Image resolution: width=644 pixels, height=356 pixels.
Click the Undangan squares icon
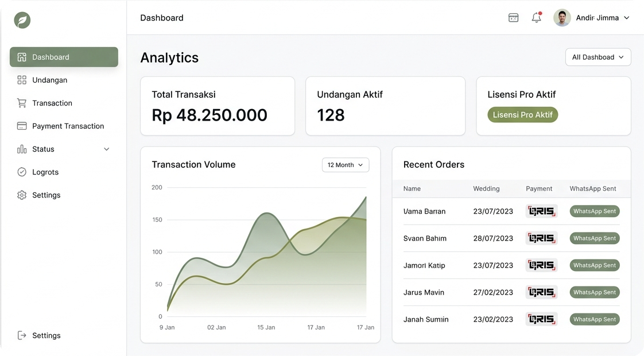(x=22, y=80)
